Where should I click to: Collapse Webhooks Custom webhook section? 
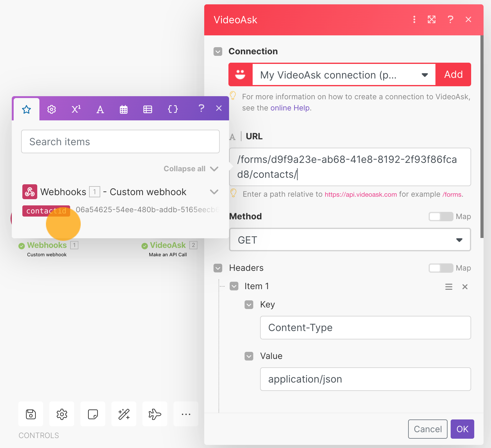click(214, 192)
